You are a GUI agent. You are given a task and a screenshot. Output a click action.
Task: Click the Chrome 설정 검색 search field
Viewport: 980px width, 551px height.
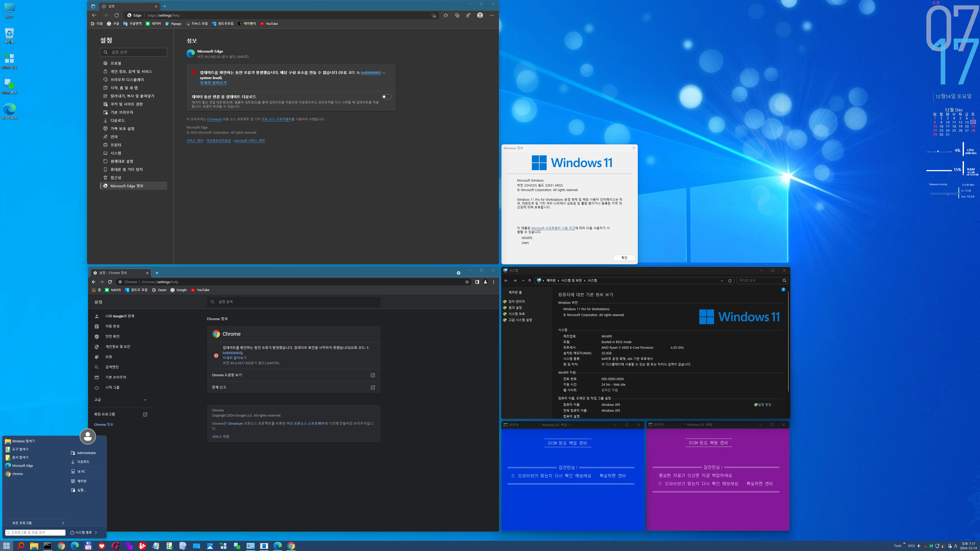(x=293, y=302)
